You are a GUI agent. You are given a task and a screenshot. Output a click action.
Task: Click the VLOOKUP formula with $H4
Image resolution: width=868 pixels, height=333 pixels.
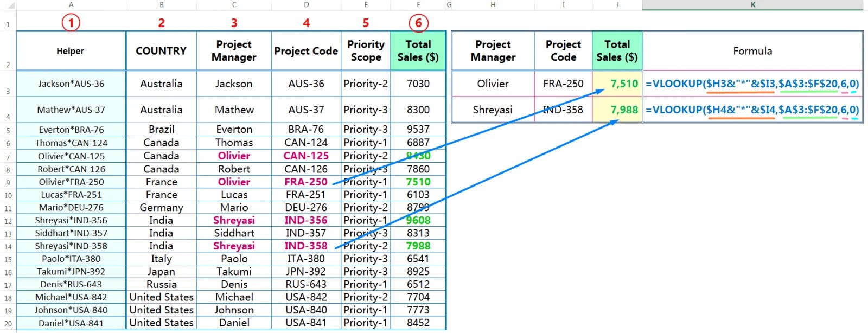pos(753,110)
